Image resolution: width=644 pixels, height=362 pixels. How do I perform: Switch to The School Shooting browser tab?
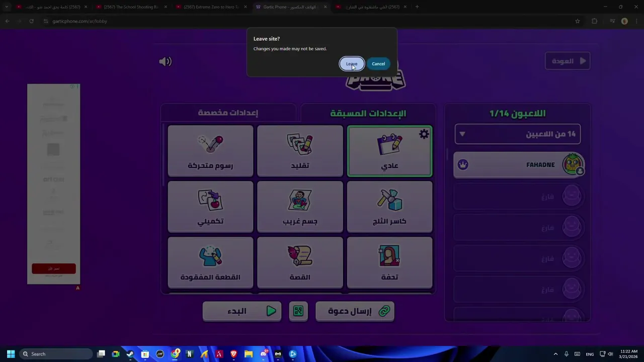131,7
